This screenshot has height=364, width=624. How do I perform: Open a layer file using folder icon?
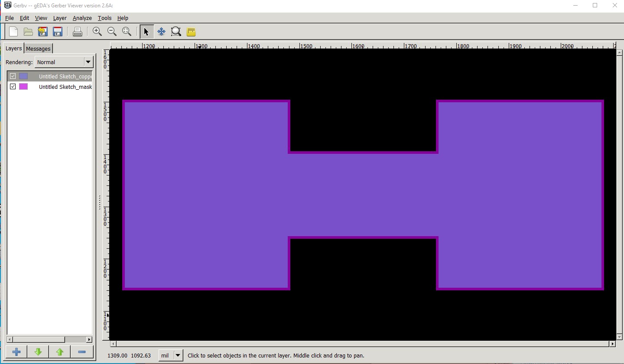point(28,32)
